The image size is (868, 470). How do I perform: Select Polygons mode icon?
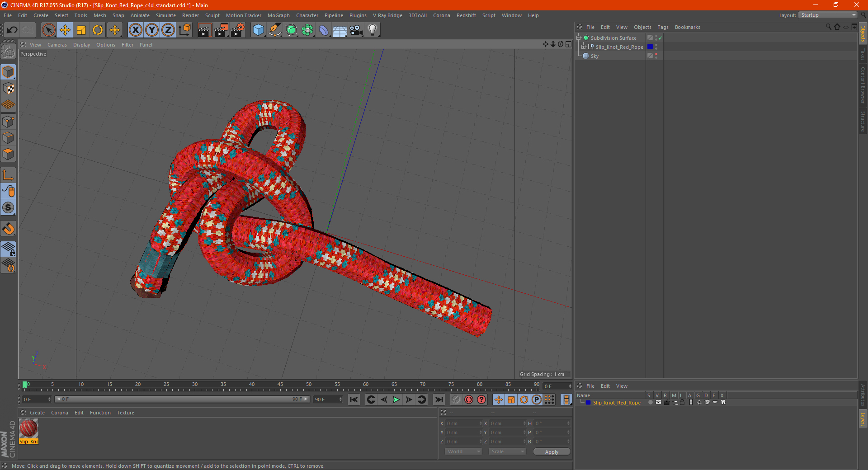9,154
